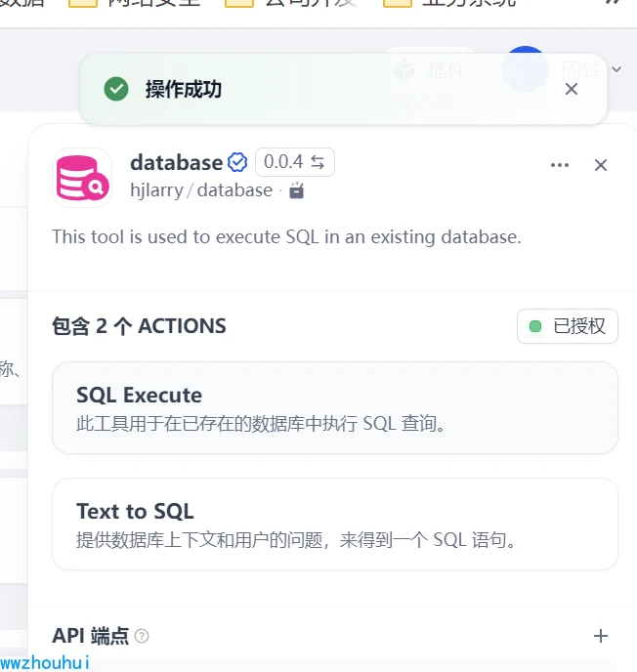This screenshot has height=672, width=637.
Task: Click the API 端点 help question icon
Action: 142,636
